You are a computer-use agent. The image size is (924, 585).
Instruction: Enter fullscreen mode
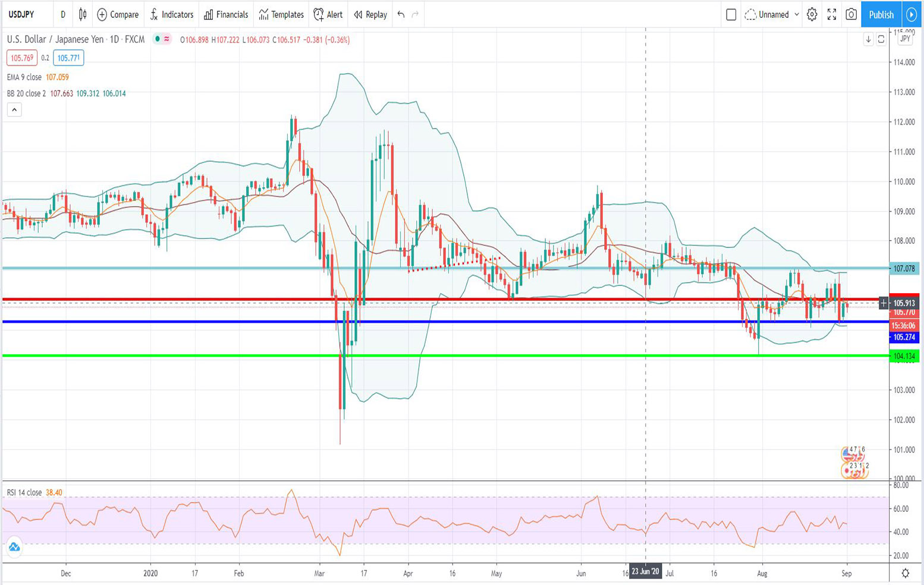click(x=831, y=14)
